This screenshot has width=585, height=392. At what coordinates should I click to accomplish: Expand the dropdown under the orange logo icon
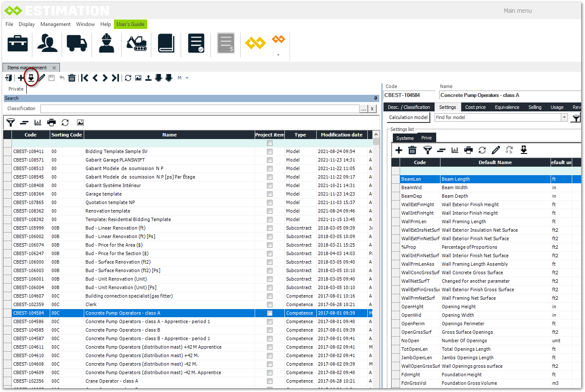point(278,55)
